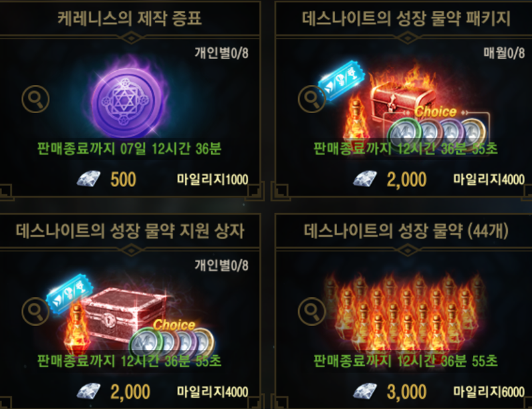Click diamond icon beside the 500 price
532x409 pixels.
(x=88, y=179)
